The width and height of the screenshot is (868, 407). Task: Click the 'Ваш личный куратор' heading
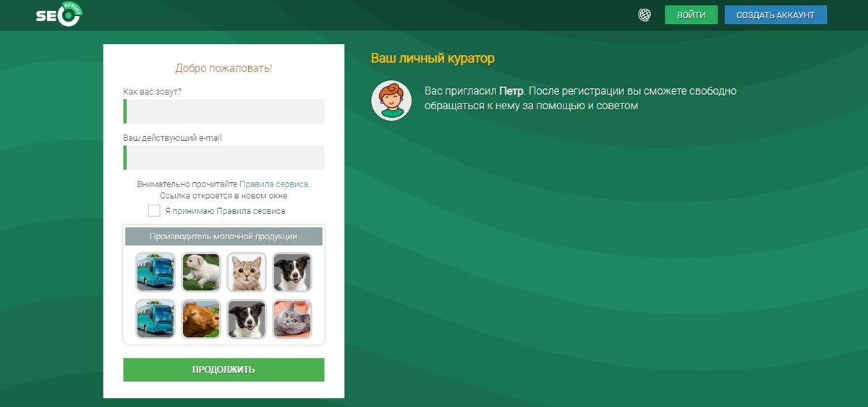(x=433, y=59)
